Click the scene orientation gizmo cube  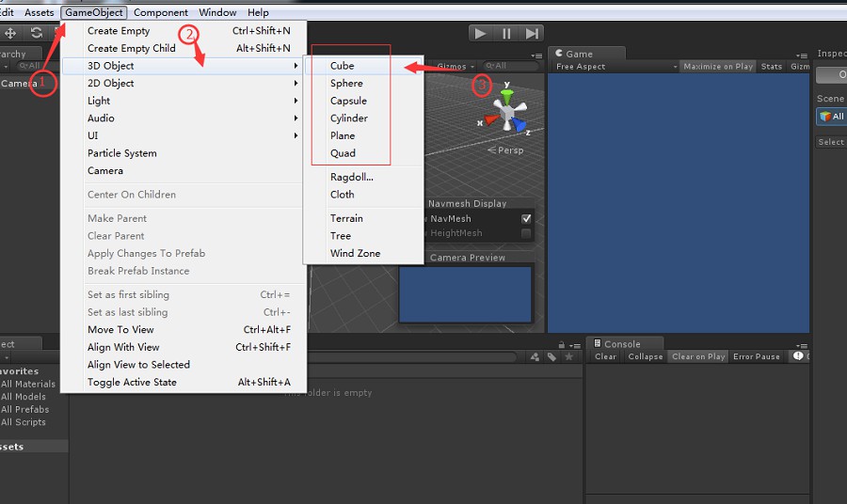[x=506, y=113]
